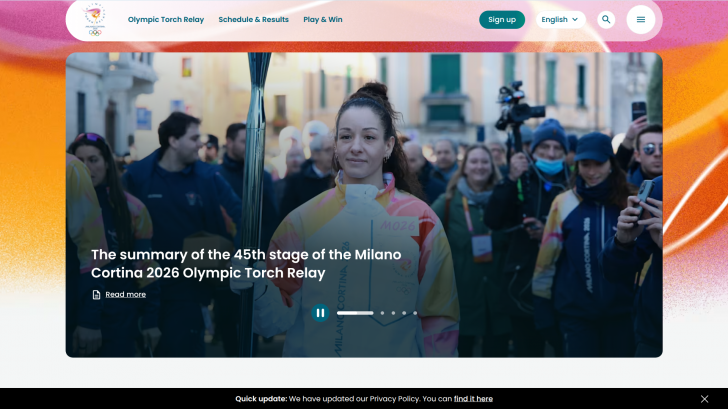This screenshot has width=728, height=409.
Task: Click the document icon beside Read more
Action: pos(96,295)
